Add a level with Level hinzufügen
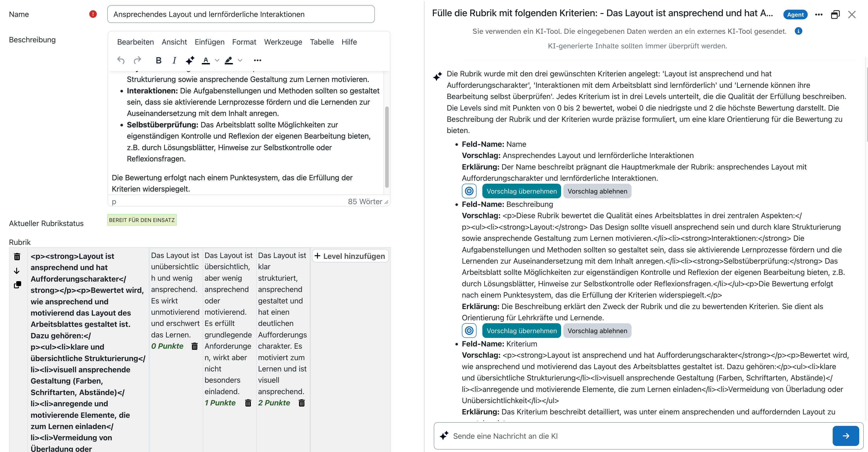Image resolution: width=868 pixels, height=452 pixels. [351, 256]
